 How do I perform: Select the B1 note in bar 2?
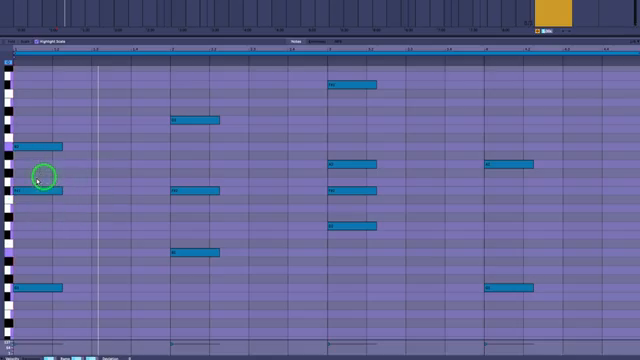point(195,253)
